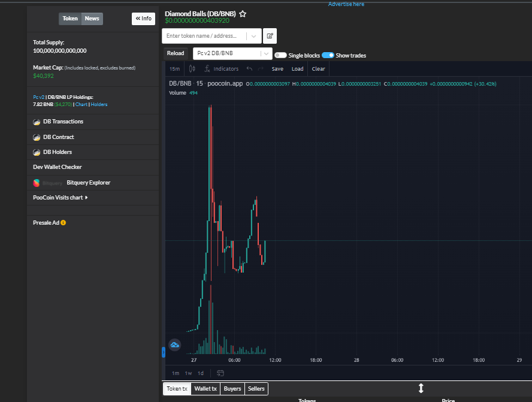This screenshot has height=402, width=532.
Task: Click the 100,000,000,000,000 total supply value
Action: point(60,51)
